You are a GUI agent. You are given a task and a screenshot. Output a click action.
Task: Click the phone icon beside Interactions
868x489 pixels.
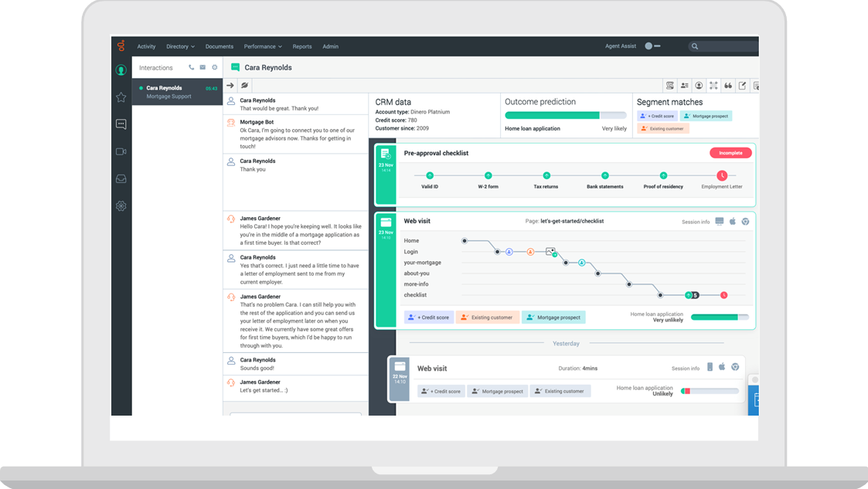click(x=191, y=68)
